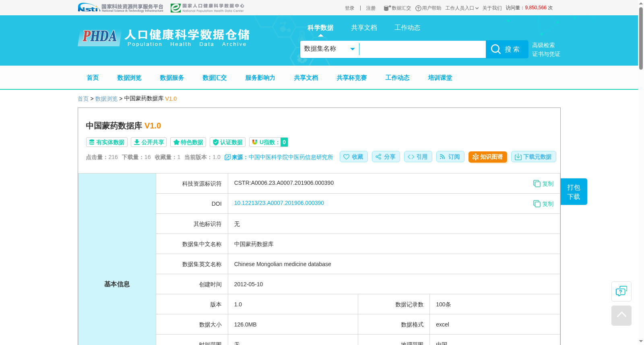Open 数据服务 in the main navigation
This screenshot has height=345, width=644.
(172, 78)
